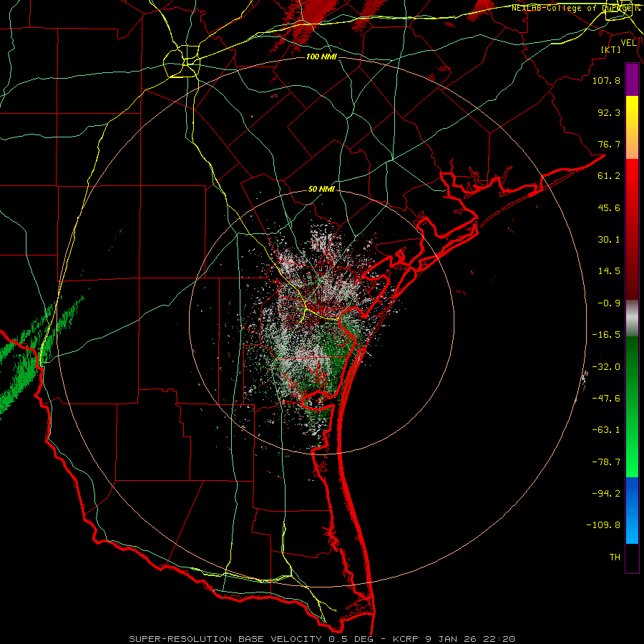Click the 45.6 velocity scale value

(609, 208)
